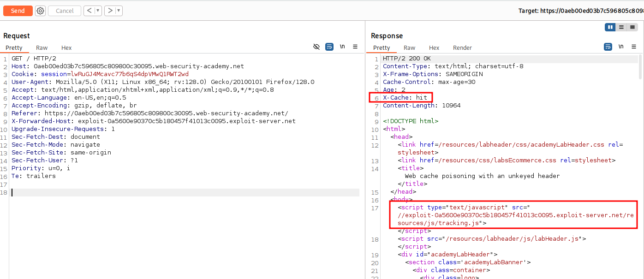Click the 'Request' panel heading

17,36
